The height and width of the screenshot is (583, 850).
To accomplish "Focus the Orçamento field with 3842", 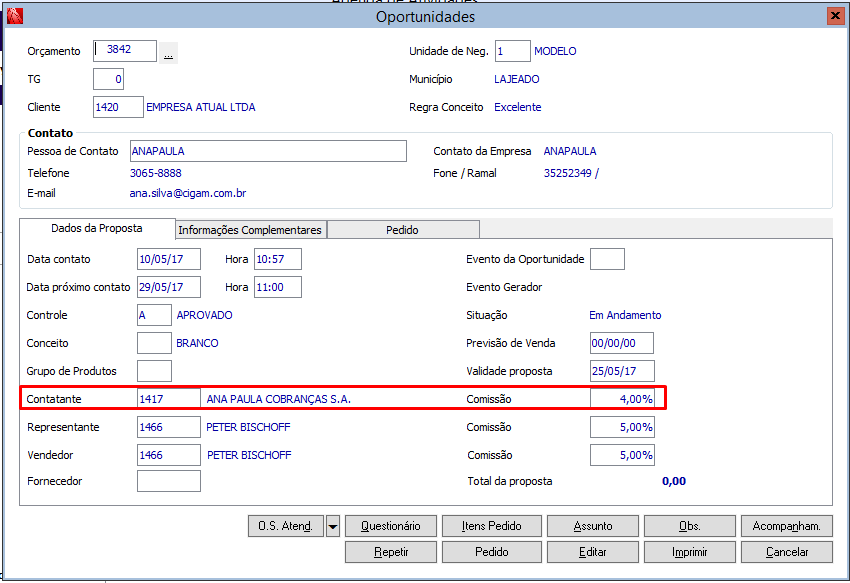I will [125, 50].
